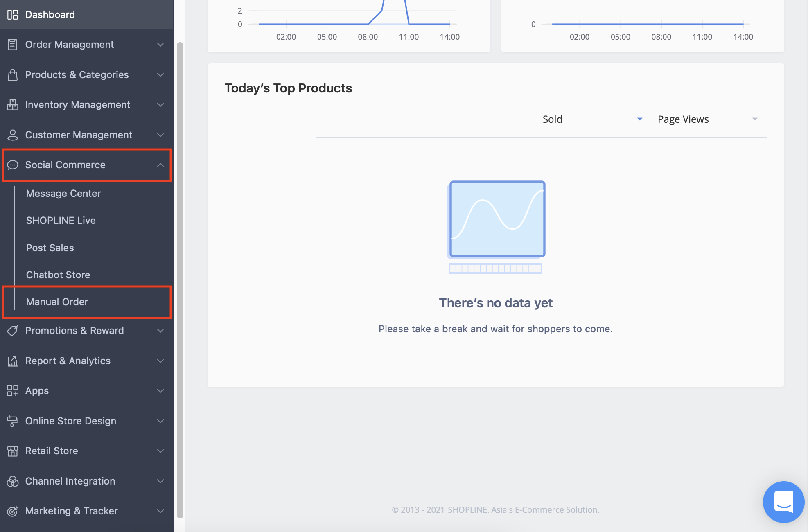Expand Order Management chevron
Image resolution: width=808 pixels, height=532 pixels.
pyautogui.click(x=160, y=45)
